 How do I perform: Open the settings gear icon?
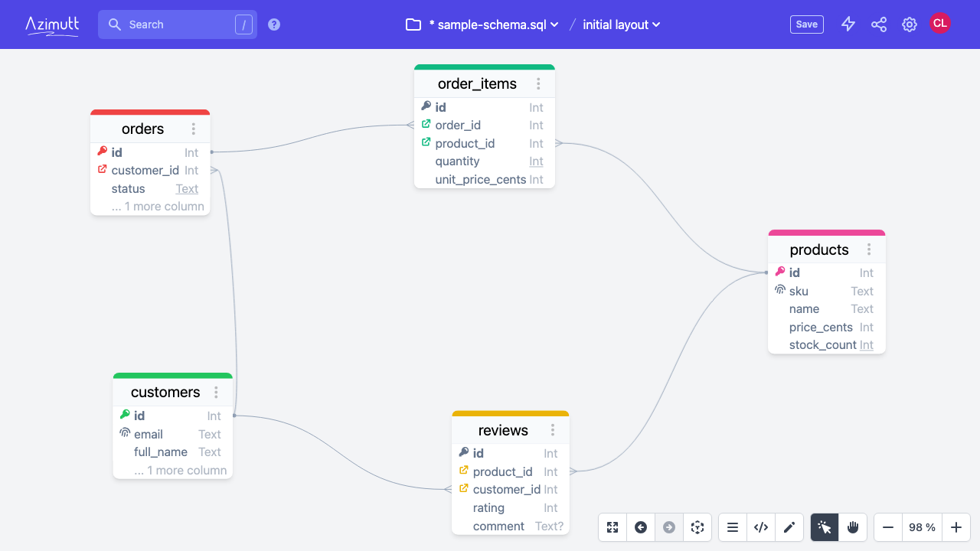pos(910,24)
